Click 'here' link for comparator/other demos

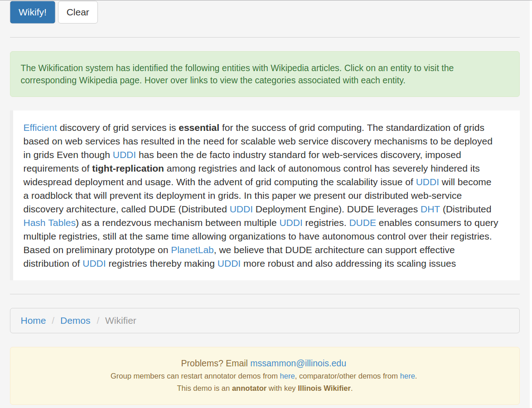(407, 376)
